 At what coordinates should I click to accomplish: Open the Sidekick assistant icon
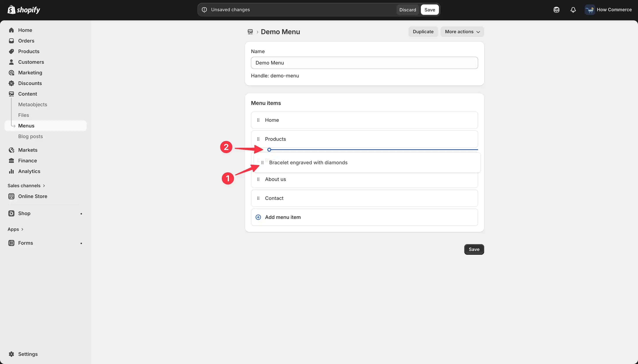[556, 10]
